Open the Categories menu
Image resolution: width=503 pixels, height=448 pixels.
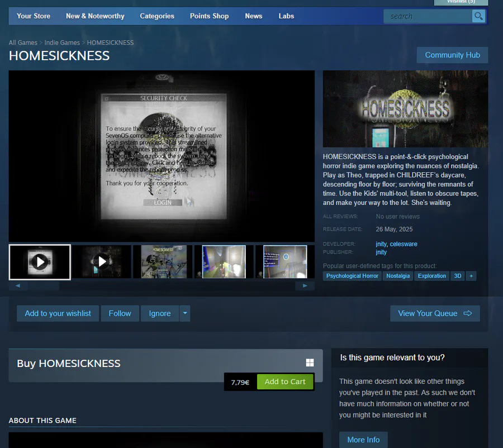click(157, 16)
